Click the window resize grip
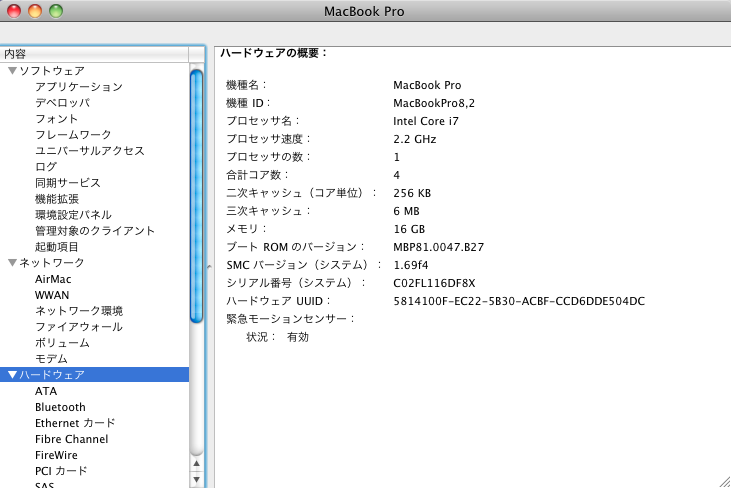The image size is (731, 488). click(x=724, y=482)
